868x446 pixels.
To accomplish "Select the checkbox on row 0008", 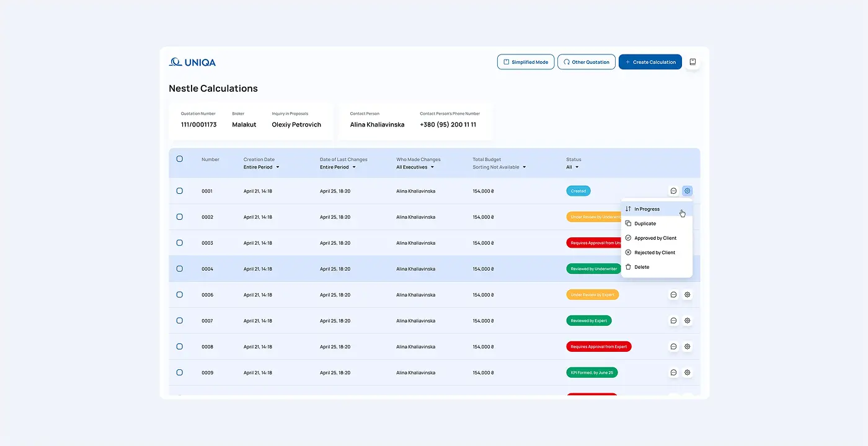I will point(180,346).
